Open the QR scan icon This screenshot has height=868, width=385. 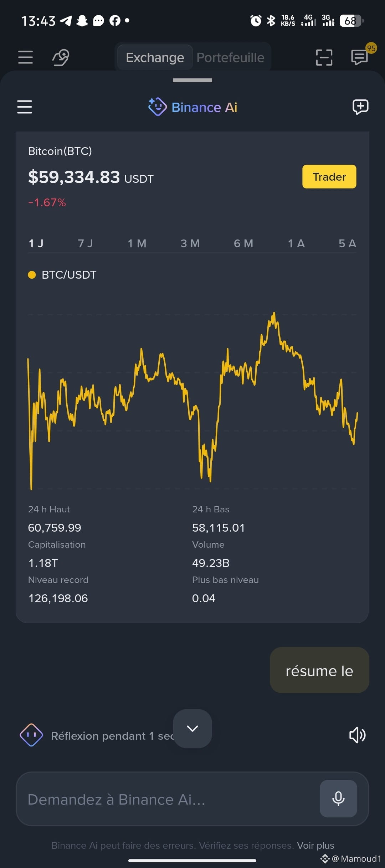tap(324, 57)
